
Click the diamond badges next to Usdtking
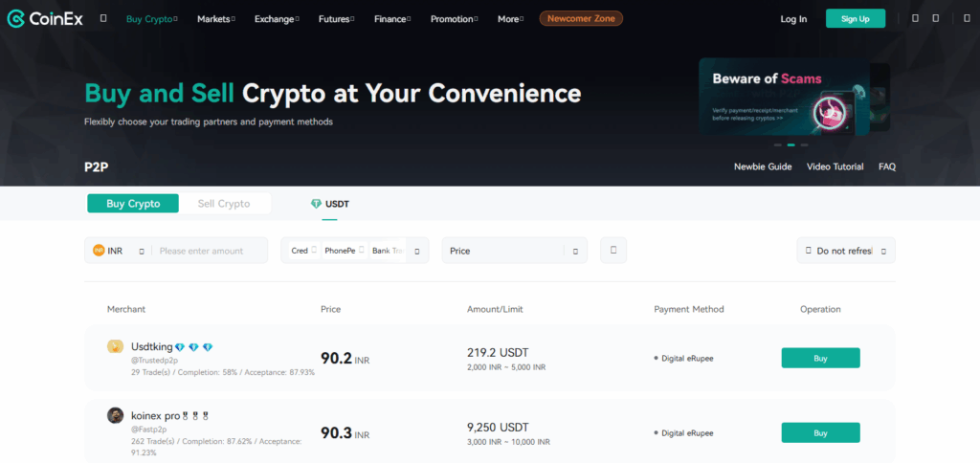(193, 347)
